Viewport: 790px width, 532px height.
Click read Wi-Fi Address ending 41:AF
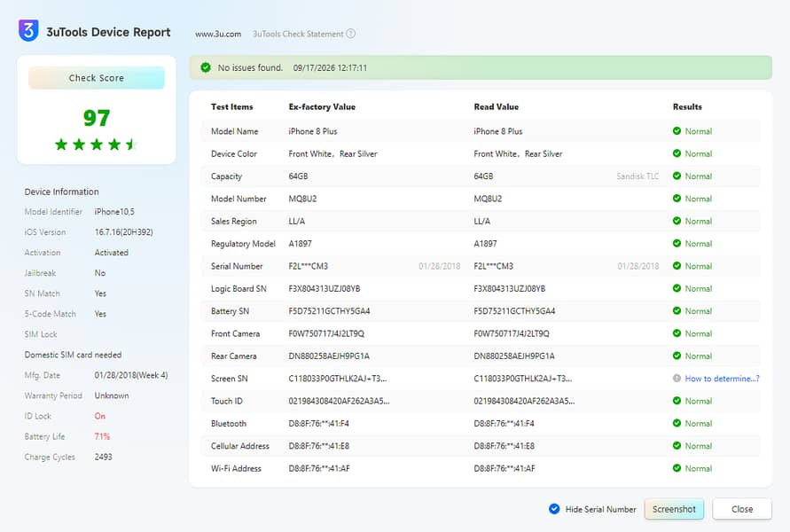(x=505, y=468)
